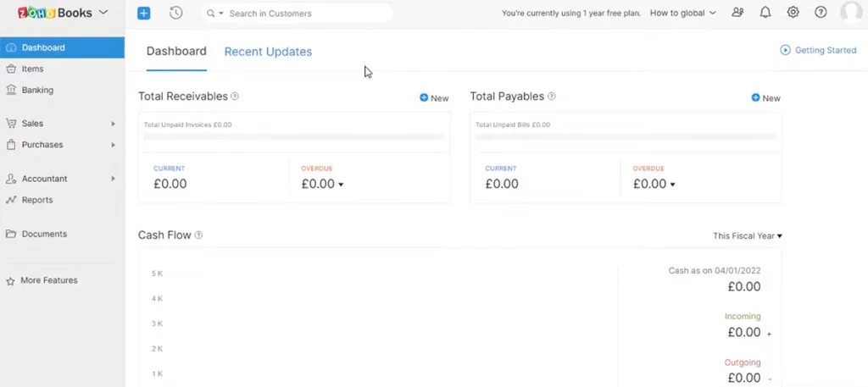Click the Banking building icon
This screenshot has width=868, height=387.
pyautogui.click(x=10, y=90)
